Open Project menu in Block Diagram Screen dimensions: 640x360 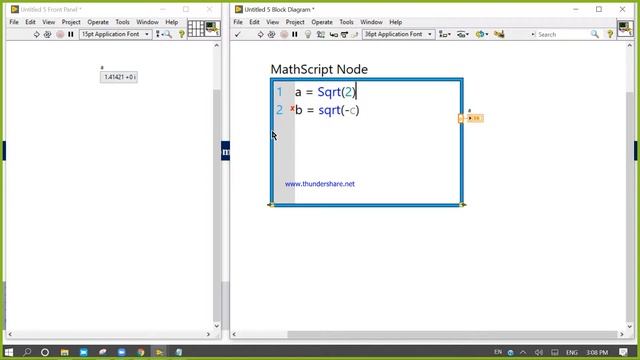pyautogui.click(x=295, y=22)
